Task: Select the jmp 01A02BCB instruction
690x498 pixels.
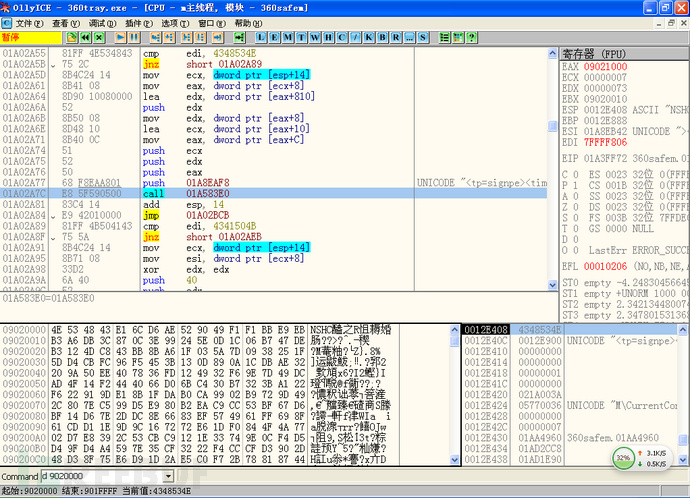Action: [274, 215]
